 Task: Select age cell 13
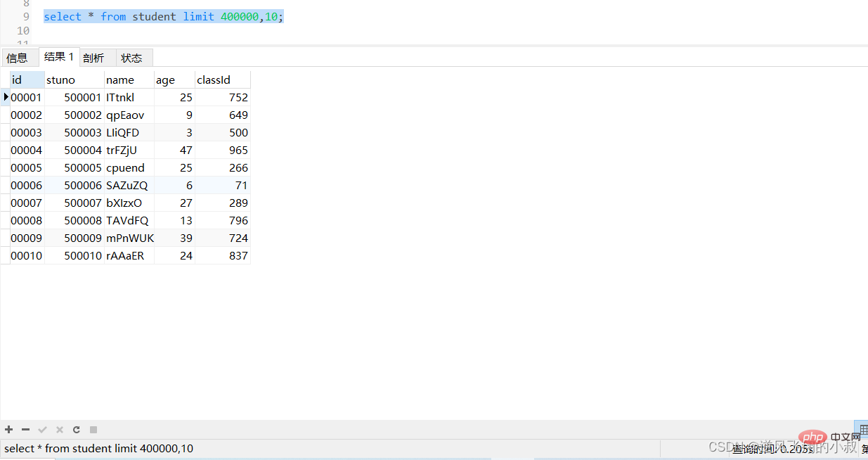pyautogui.click(x=175, y=220)
